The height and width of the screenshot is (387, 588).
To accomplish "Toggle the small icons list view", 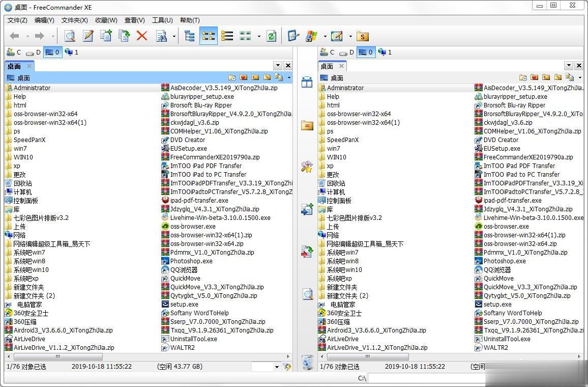I will 209,36.
